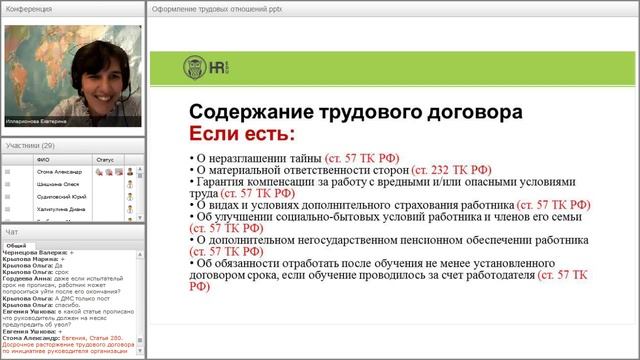Click presenter name caption Илларионова Екатерина
This screenshot has width=640, height=360.
pyautogui.click(x=36, y=122)
